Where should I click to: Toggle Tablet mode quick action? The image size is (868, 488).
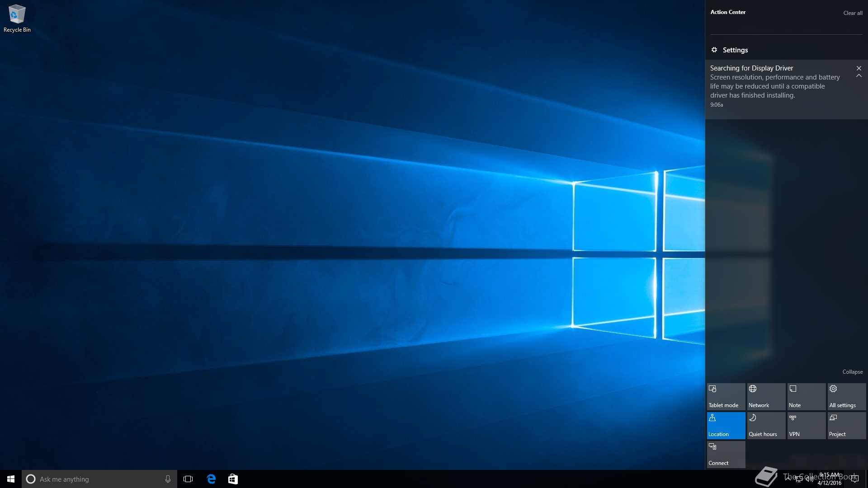coord(726,397)
